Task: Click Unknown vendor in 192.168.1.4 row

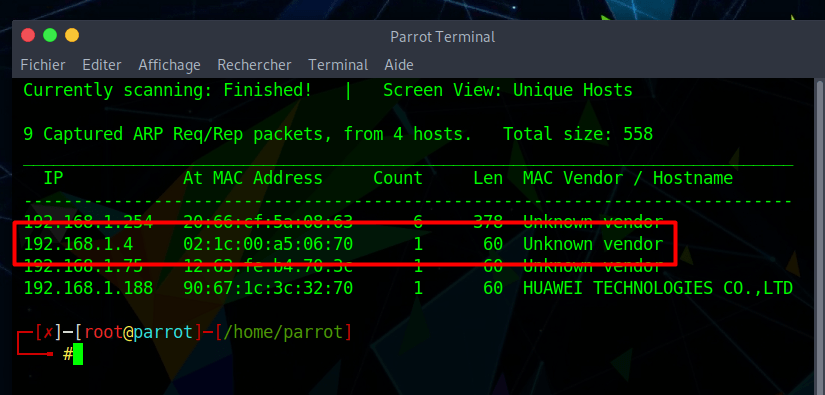Action: (x=593, y=244)
